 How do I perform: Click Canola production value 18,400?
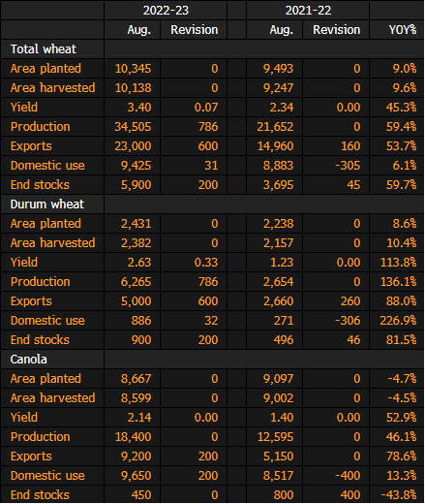click(x=133, y=437)
